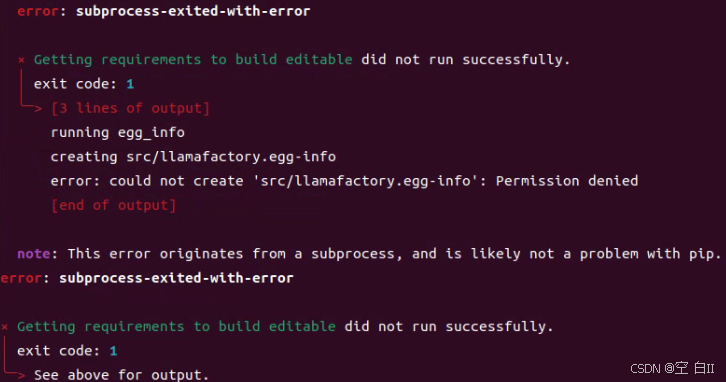Click the red x before first 'Getting requirements'
The image size is (726, 382).
pos(21,60)
